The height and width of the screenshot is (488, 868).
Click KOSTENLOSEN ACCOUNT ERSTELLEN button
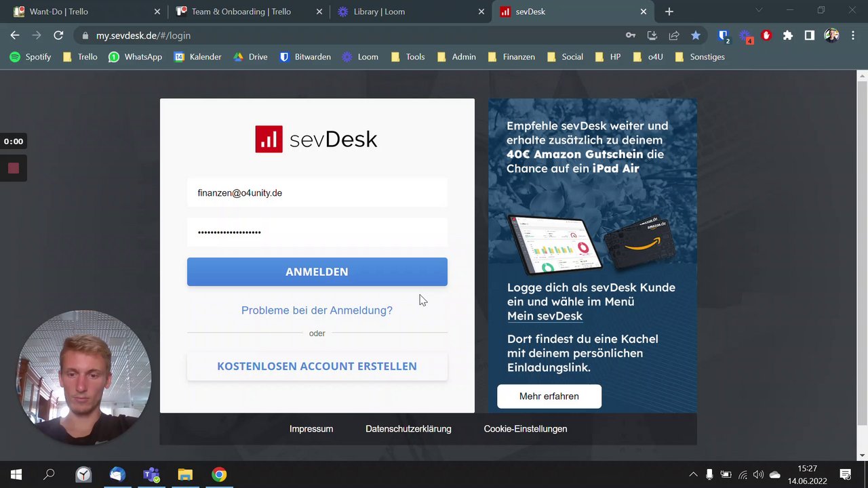point(317,366)
